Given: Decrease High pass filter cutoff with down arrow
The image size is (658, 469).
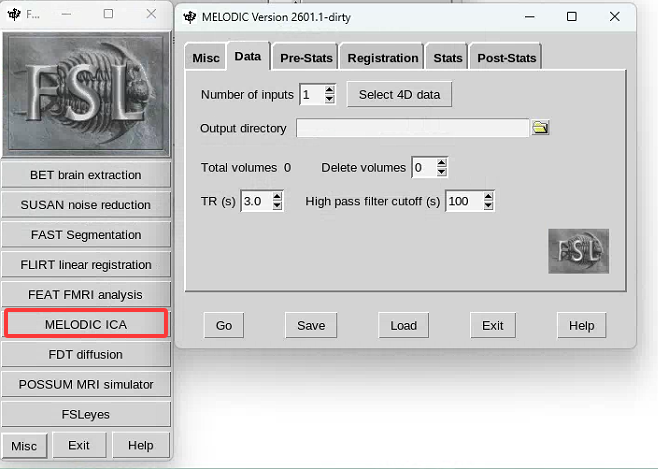Looking at the screenshot, I should (x=488, y=206).
